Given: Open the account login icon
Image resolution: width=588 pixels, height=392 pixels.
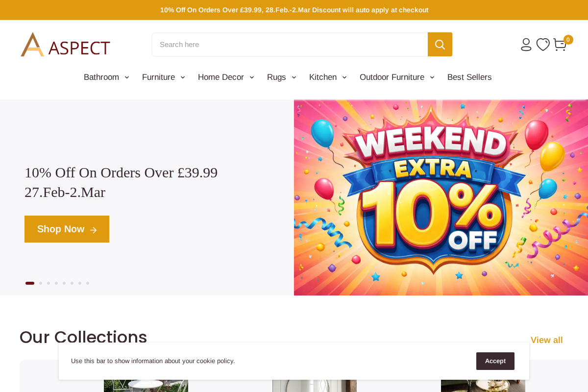Looking at the screenshot, I should 525,44.
